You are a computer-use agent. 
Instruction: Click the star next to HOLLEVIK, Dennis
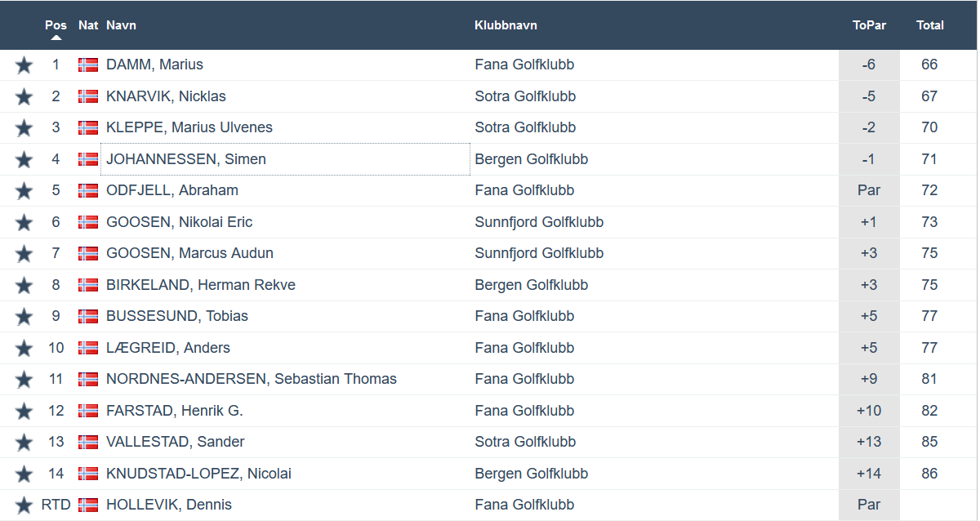pos(24,505)
